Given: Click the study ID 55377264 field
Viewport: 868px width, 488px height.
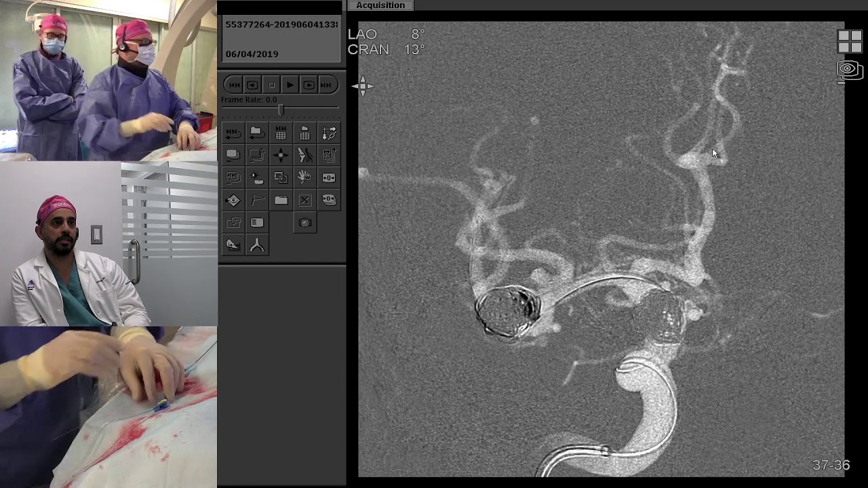Looking at the screenshot, I should 281,24.
